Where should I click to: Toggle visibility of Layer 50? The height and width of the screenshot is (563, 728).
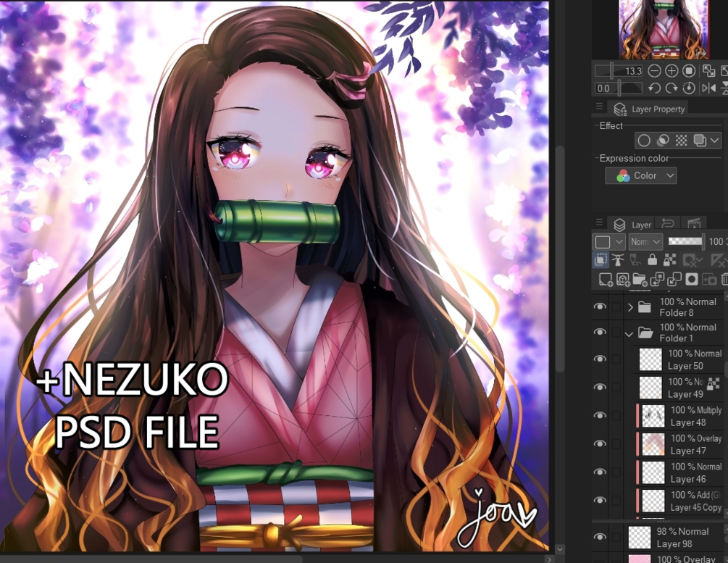click(600, 359)
